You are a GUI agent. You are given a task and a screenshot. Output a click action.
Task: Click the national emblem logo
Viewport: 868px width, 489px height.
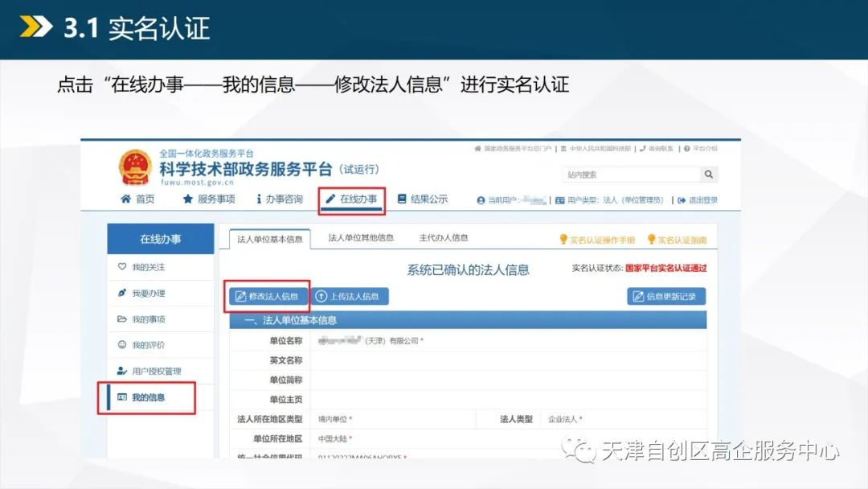point(135,167)
